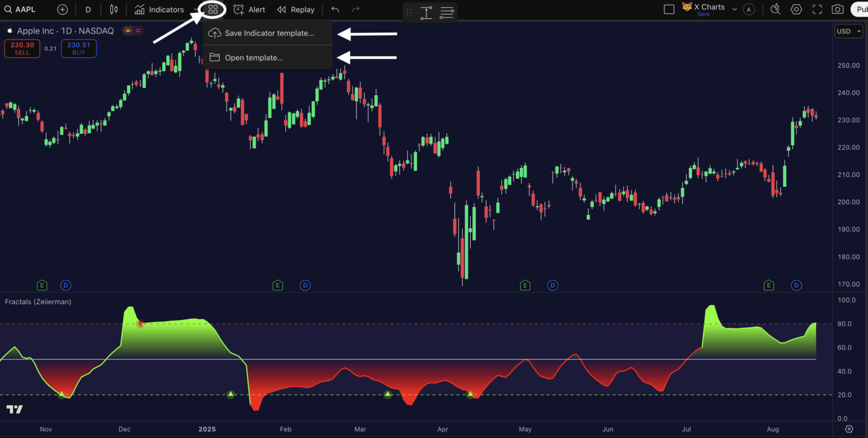The height and width of the screenshot is (438, 868).
Task: Open price scale settings gear at bottom right
Action: (849, 429)
